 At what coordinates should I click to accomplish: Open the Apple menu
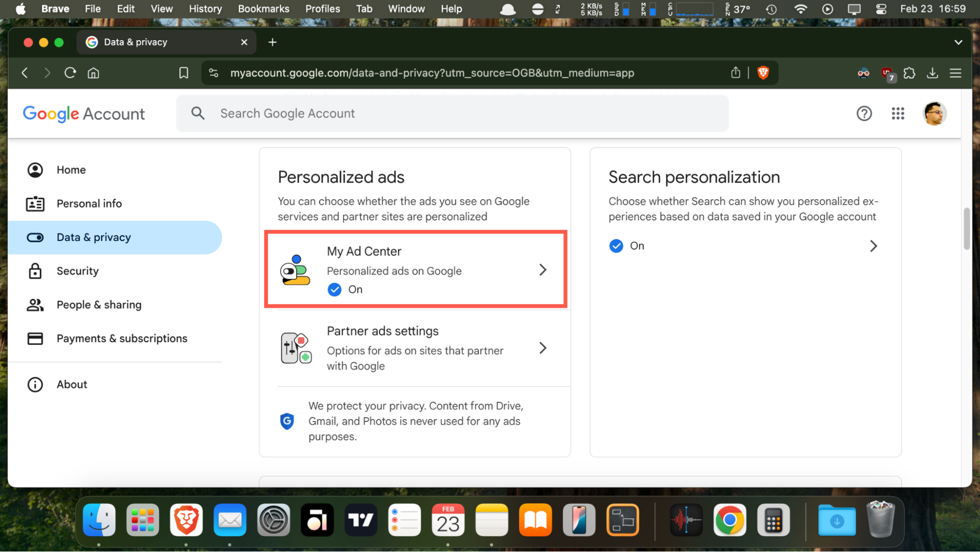[x=21, y=9]
